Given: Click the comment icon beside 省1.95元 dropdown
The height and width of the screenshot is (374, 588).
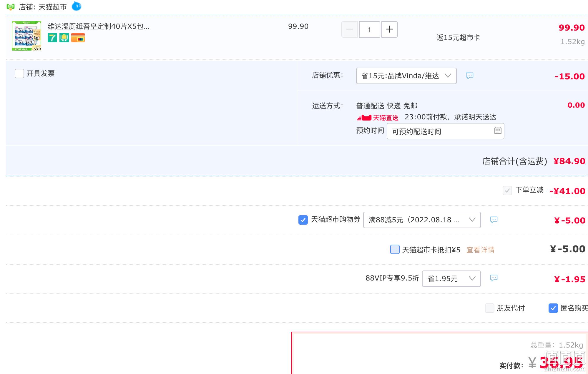Looking at the screenshot, I should [494, 278].
